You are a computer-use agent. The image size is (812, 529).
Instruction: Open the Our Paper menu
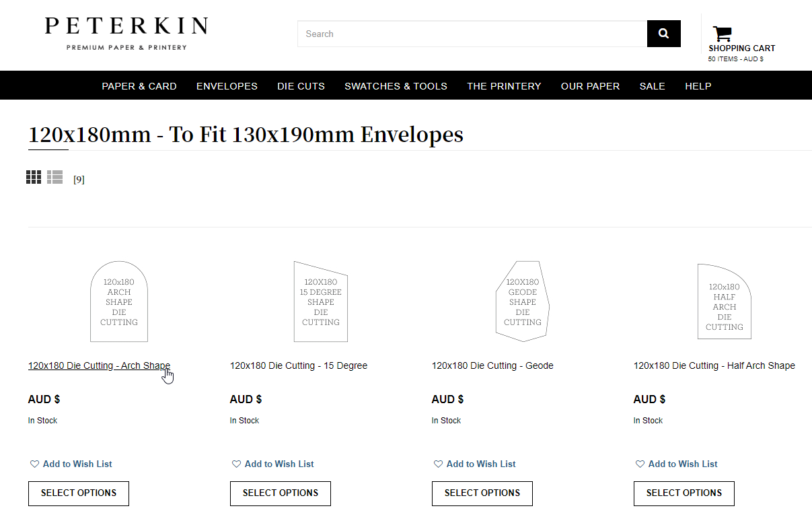tap(590, 86)
